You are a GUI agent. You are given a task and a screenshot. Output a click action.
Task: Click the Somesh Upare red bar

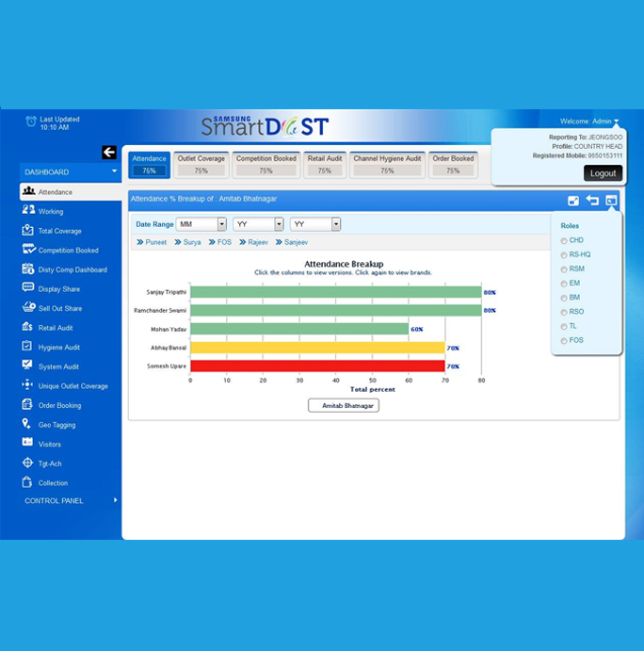coord(317,366)
